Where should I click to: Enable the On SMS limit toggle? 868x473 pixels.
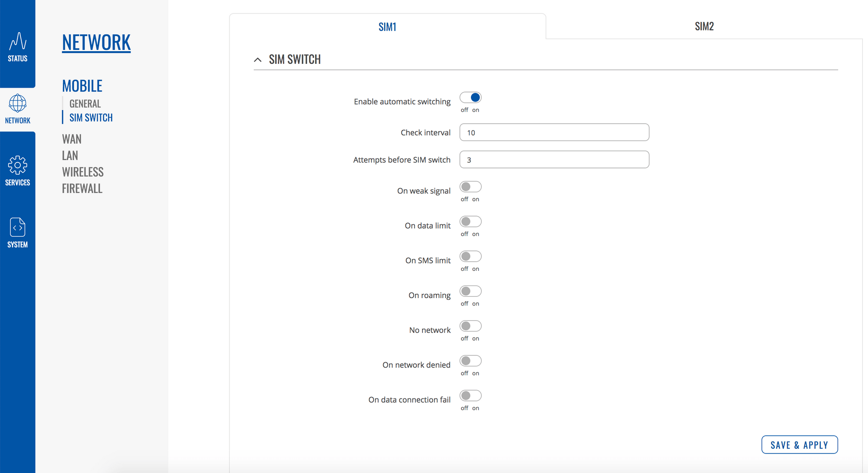[x=470, y=256]
